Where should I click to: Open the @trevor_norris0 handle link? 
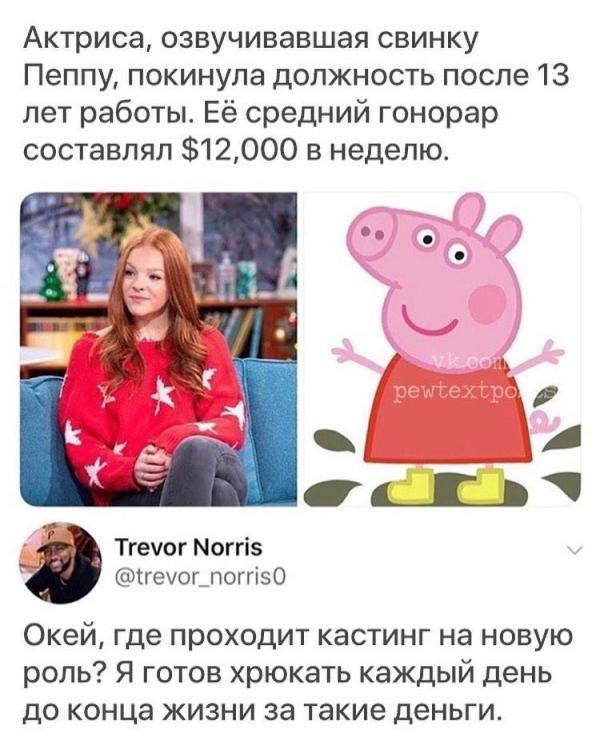coord(201,577)
